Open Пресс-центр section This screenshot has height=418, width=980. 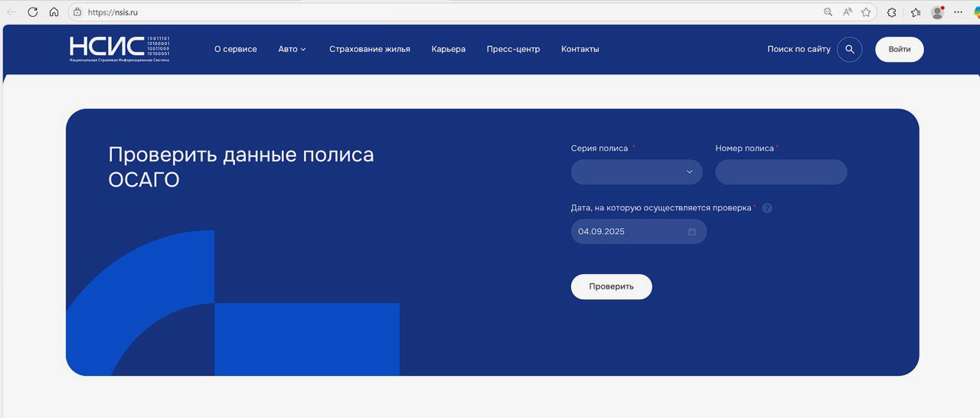pyautogui.click(x=513, y=49)
